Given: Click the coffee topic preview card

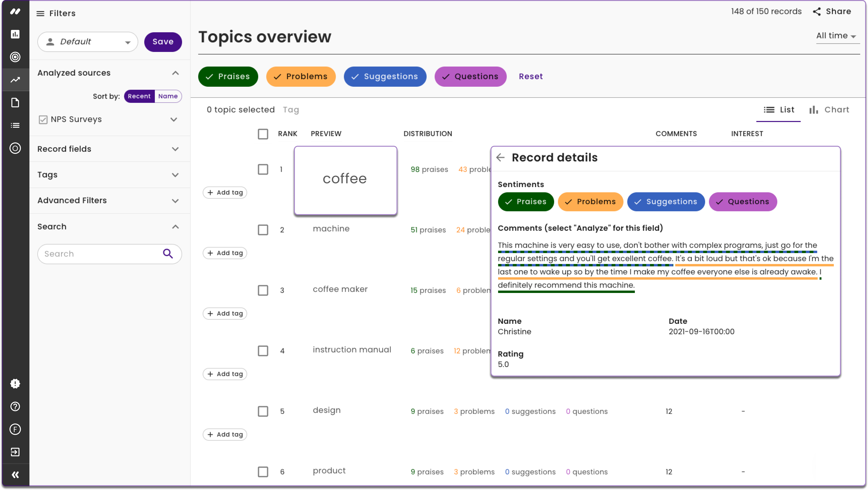Looking at the screenshot, I should 345,180.
